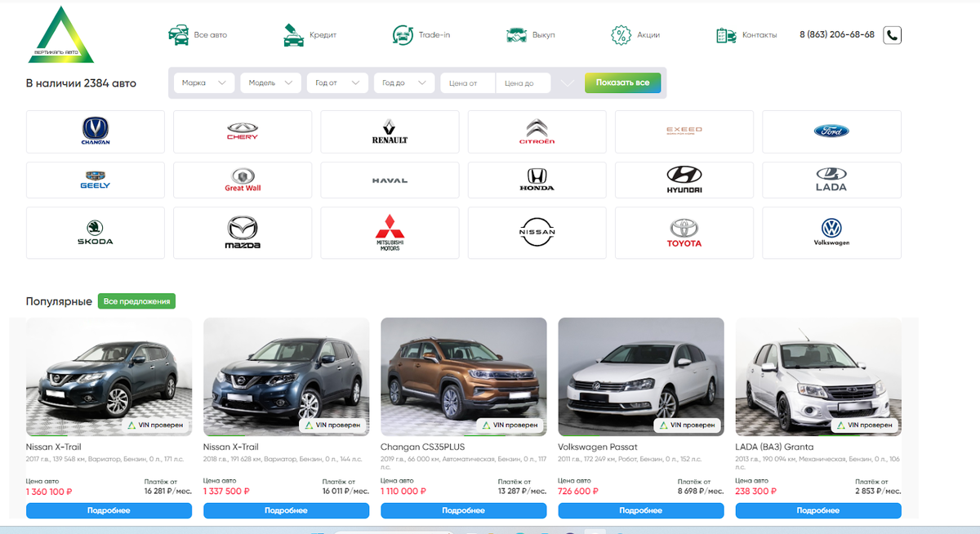Image resolution: width=980 pixels, height=534 pixels.
Task: Click Подробнее under Changan CS35PLUS
Action: (x=464, y=510)
